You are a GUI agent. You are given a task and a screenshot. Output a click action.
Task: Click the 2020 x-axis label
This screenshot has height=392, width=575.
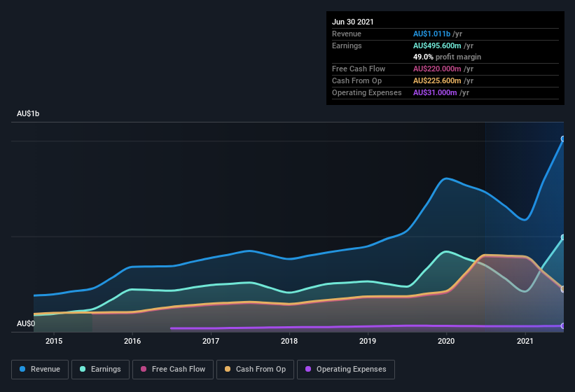[x=446, y=341]
